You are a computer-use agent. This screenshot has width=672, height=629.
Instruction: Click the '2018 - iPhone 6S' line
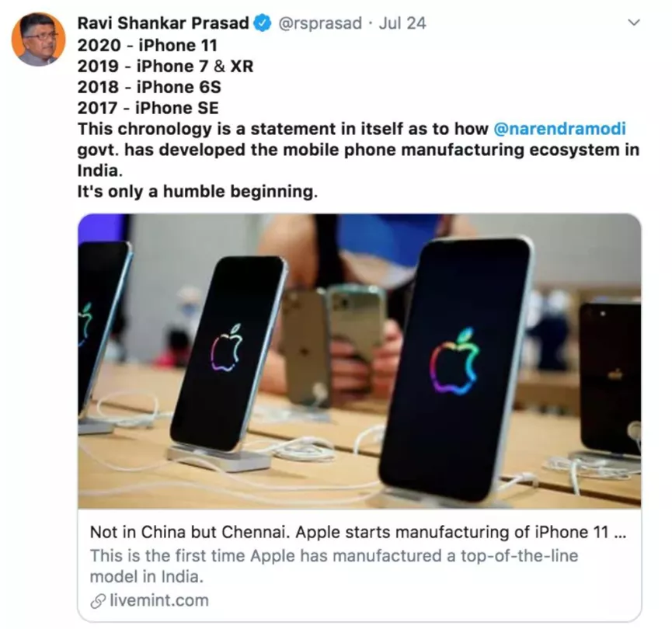click(149, 87)
